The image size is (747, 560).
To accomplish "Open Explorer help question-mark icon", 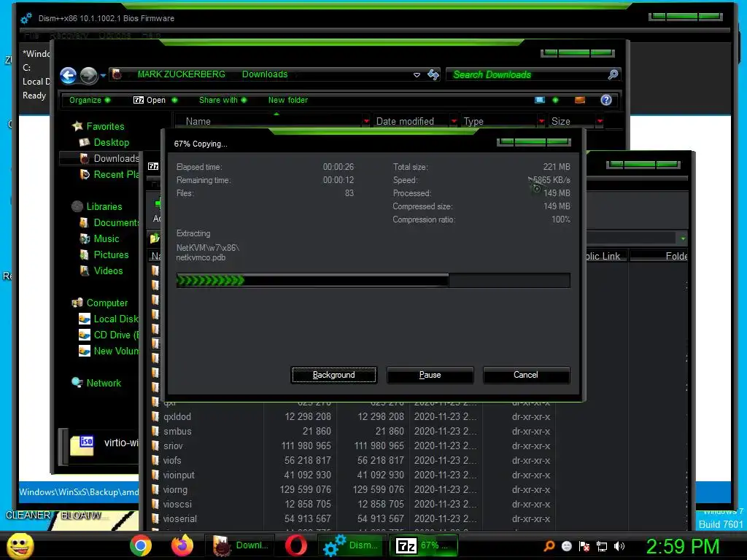I will [x=606, y=100].
